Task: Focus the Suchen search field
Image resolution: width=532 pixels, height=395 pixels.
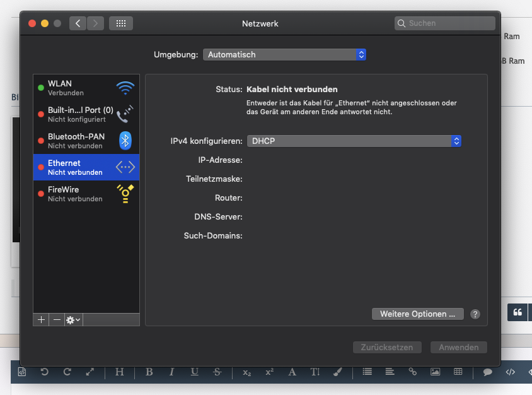Action: click(444, 23)
